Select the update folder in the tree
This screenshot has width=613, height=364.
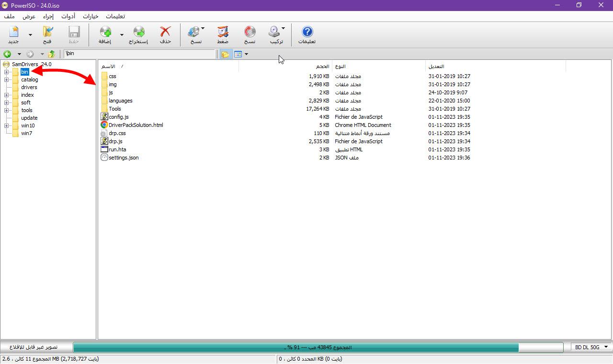(29, 118)
